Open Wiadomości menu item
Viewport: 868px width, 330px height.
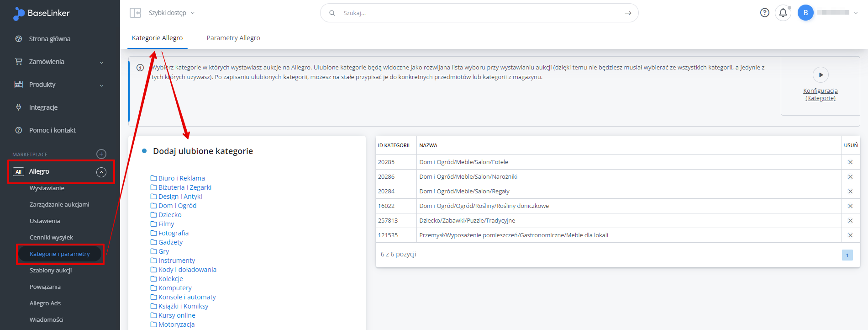[x=47, y=320]
